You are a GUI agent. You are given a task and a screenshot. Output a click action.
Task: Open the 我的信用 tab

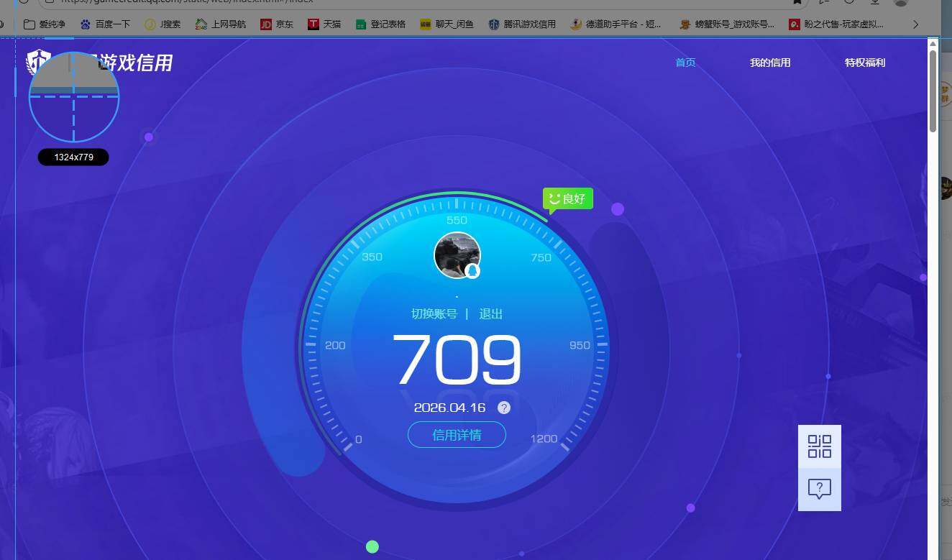coord(770,63)
